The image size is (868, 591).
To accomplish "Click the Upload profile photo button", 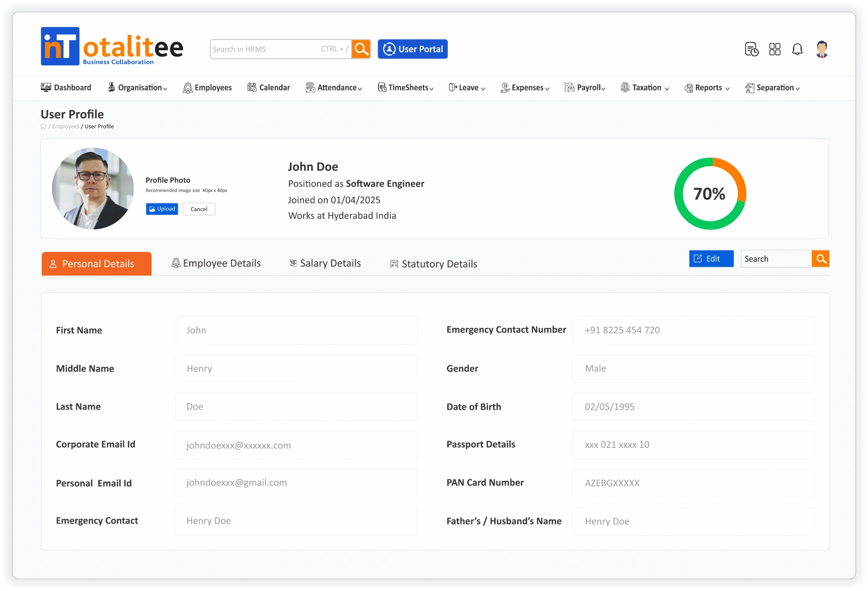I will [162, 209].
